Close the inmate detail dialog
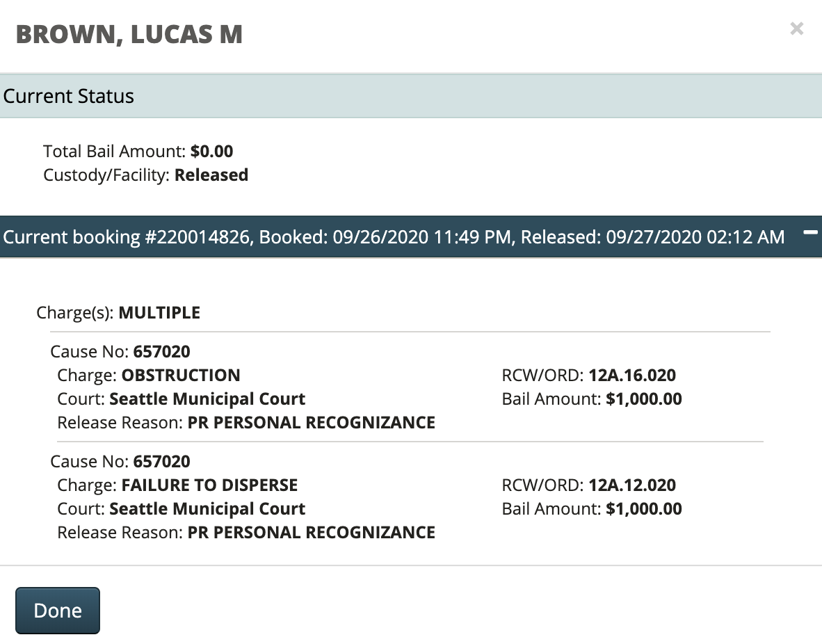 [796, 29]
